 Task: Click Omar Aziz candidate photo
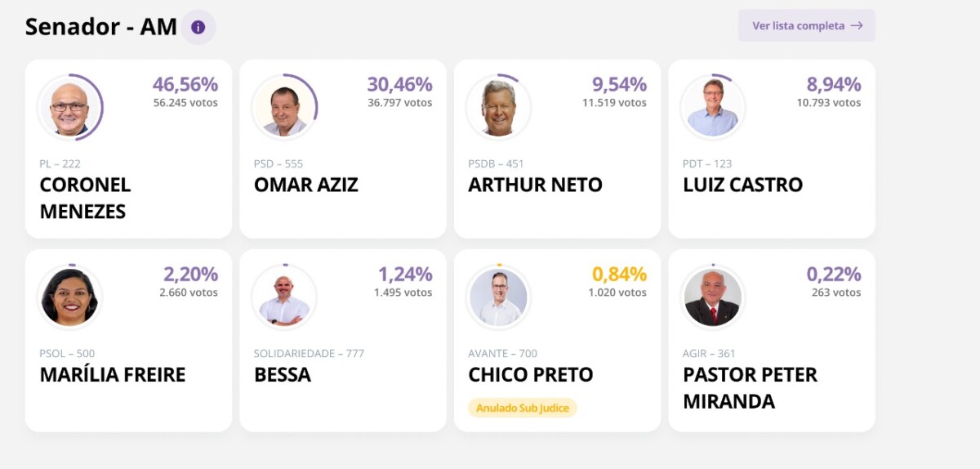(284, 108)
